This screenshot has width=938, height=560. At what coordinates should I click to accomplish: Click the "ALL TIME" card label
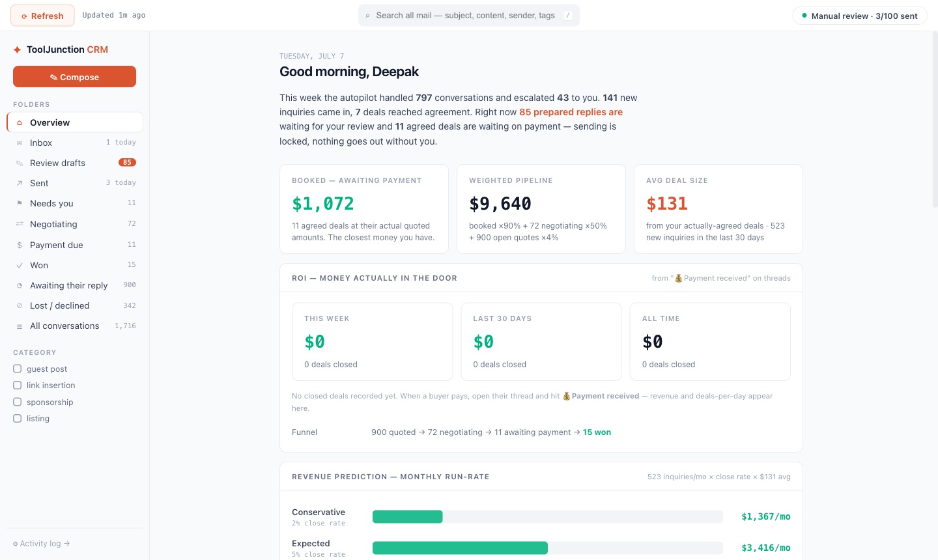tap(661, 318)
